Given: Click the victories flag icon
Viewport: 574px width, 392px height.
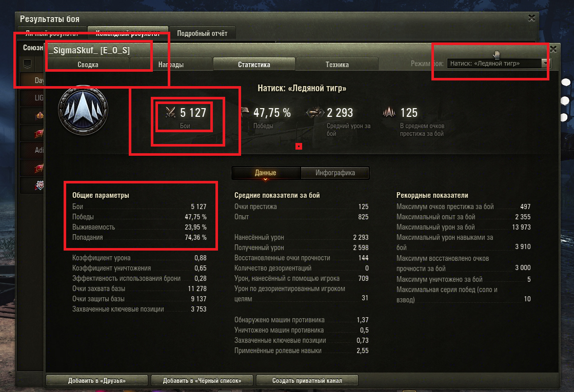Looking at the screenshot, I should click(x=244, y=111).
